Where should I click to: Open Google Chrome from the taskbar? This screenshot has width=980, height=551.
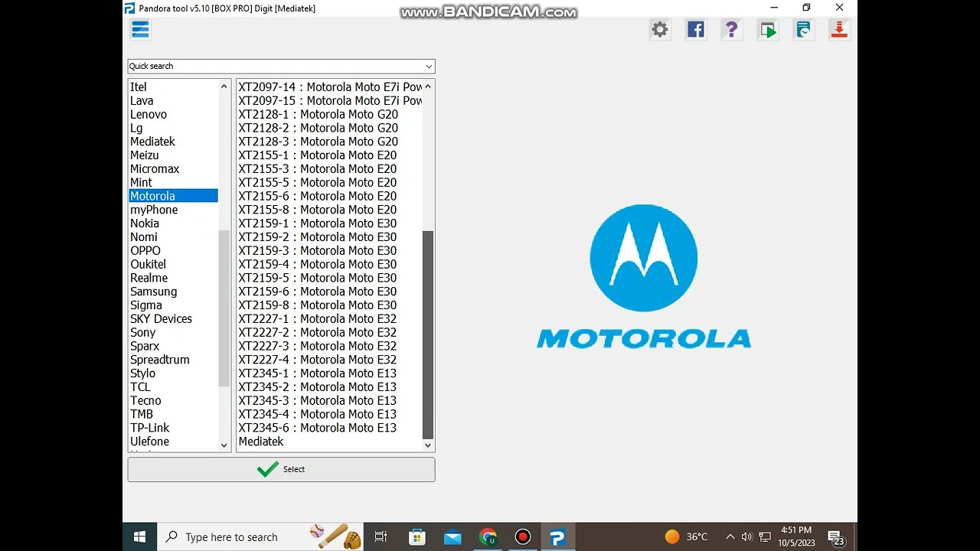488,537
